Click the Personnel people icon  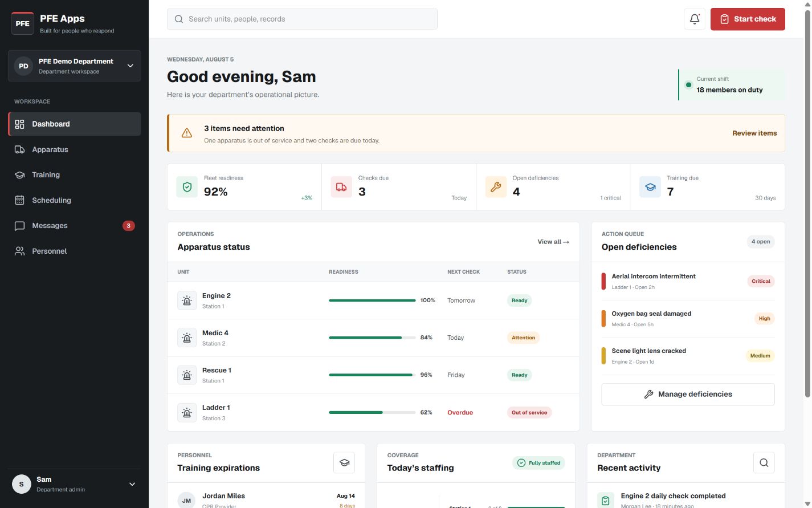(19, 251)
